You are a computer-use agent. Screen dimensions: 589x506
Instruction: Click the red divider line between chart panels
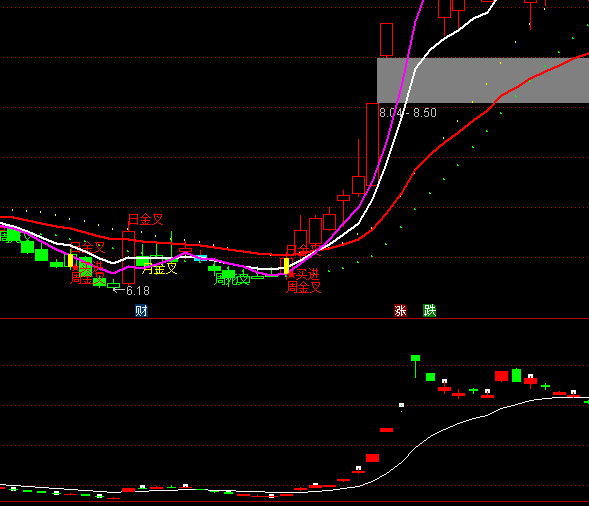(294, 318)
